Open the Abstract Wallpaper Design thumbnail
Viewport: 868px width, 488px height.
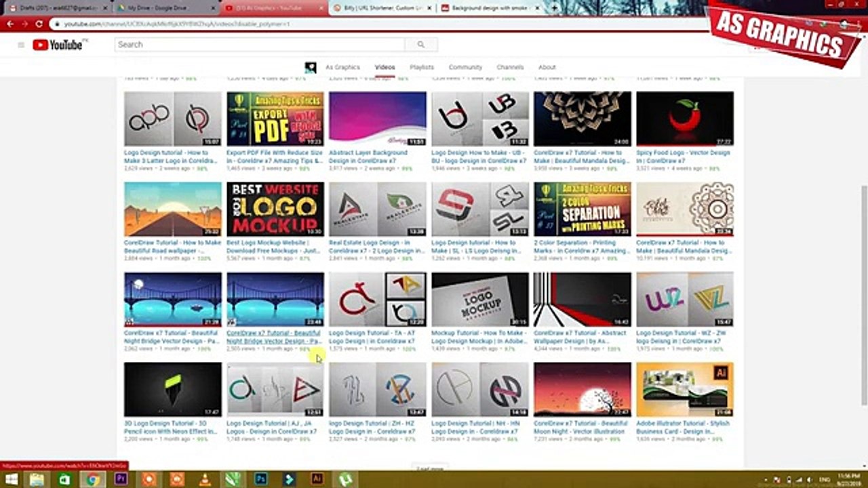tap(583, 300)
